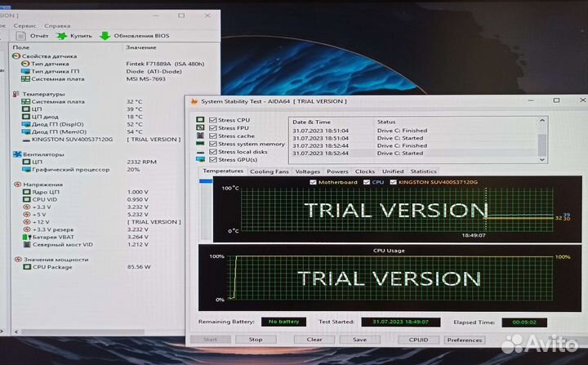Image resolution: width=588 pixels, height=365 pixels.
Task: Toggle the Stress system memory checkbox
Action: tap(213, 144)
